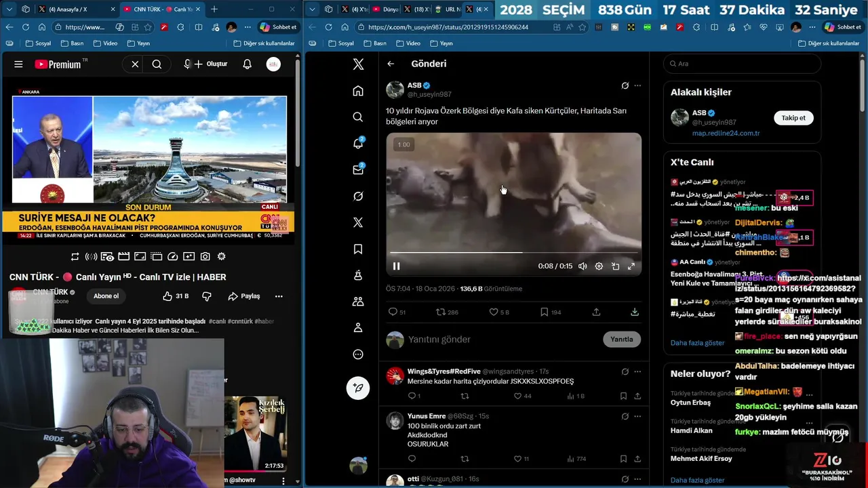Like the Yunus Emre reply showing 11
868x488 pixels.
pyautogui.click(x=521, y=459)
